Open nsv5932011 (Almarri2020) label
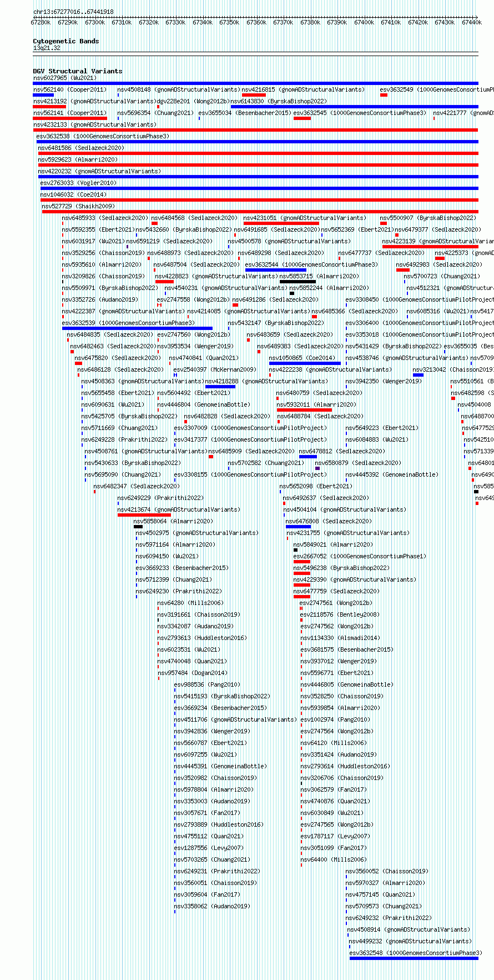The image size is (494, 980). tap(317, 404)
